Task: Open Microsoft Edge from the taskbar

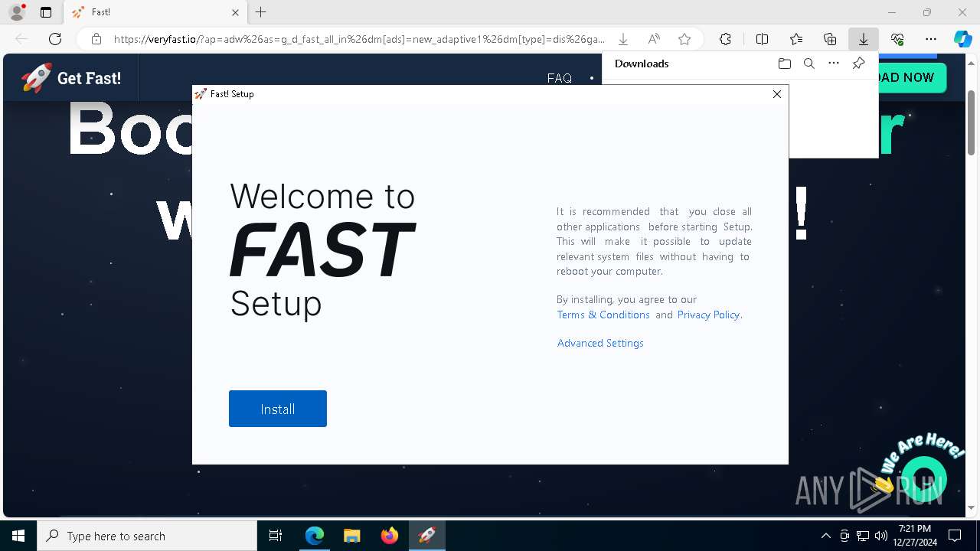Action: tap(315, 536)
